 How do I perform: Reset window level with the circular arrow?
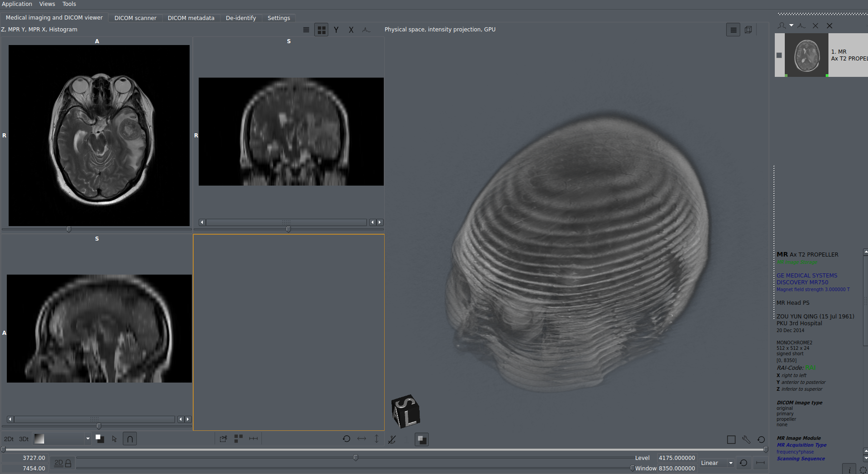click(x=743, y=463)
